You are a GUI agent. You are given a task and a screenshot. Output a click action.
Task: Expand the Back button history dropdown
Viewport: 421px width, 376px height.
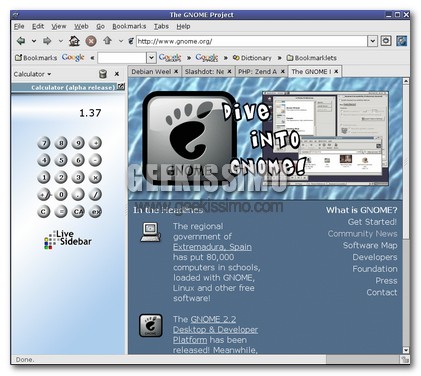[34, 41]
